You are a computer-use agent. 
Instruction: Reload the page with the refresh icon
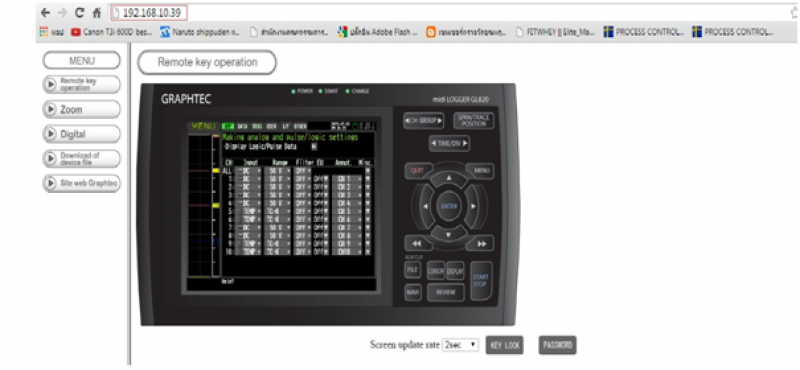coord(80,13)
